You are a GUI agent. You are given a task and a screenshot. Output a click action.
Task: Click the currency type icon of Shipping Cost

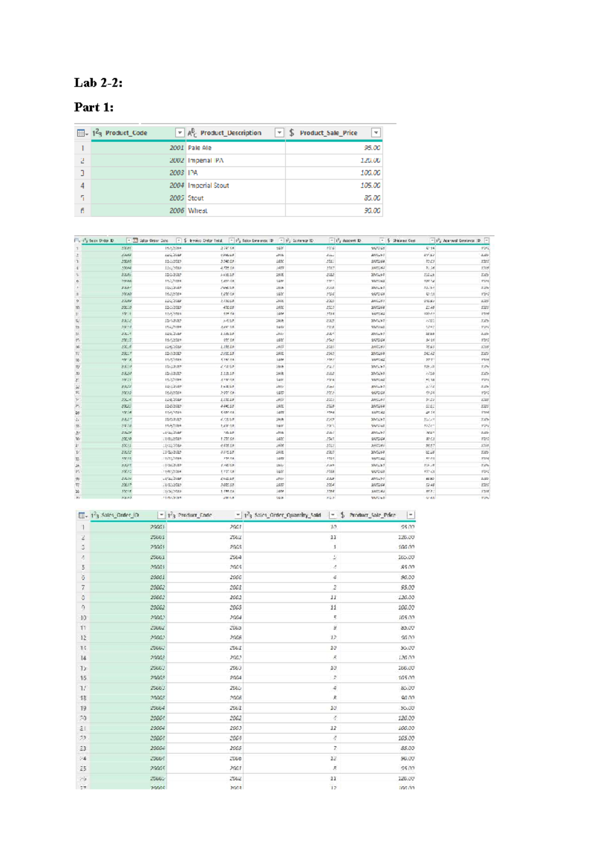click(389, 240)
